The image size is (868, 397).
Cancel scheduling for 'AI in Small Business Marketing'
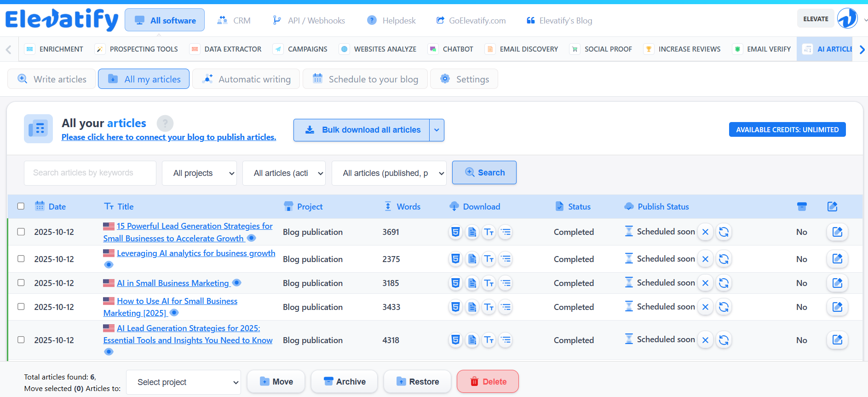coord(705,283)
